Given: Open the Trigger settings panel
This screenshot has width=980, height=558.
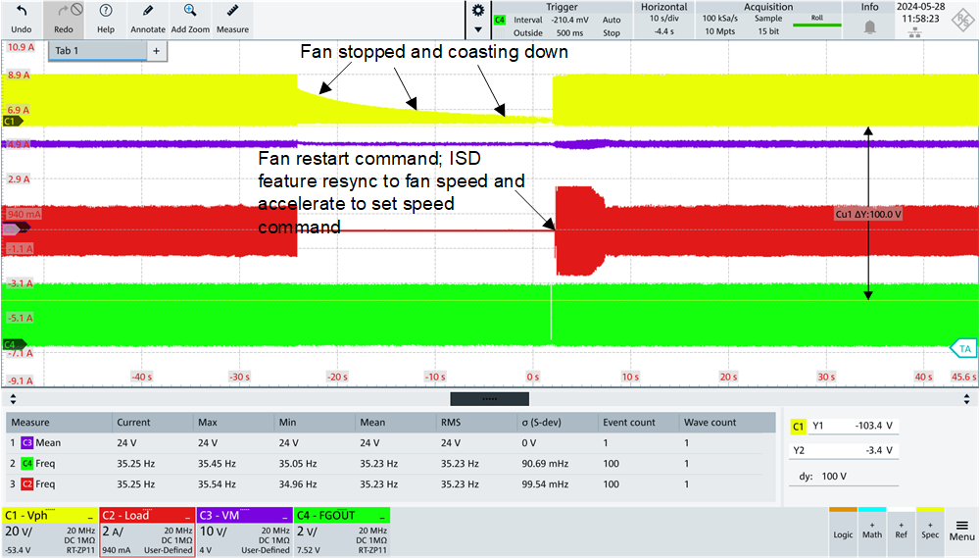Looking at the screenshot, I should pos(562,20).
